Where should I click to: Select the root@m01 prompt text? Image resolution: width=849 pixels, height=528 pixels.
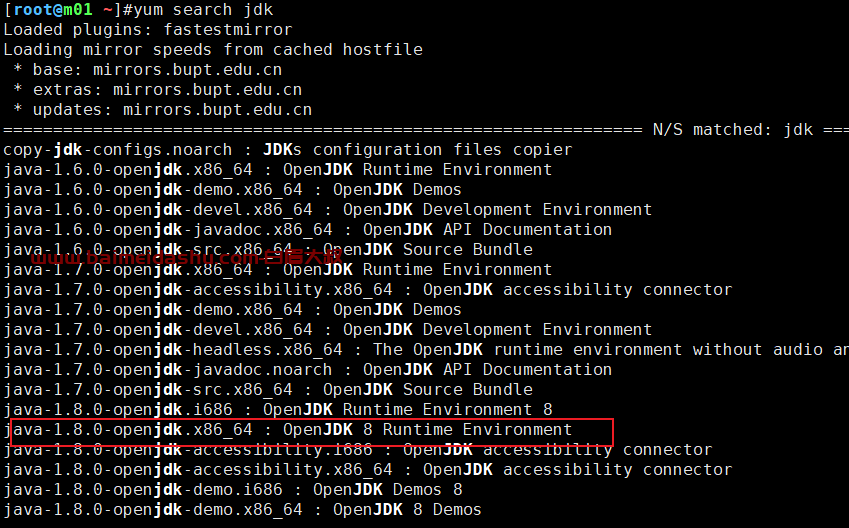coord(53,10)
